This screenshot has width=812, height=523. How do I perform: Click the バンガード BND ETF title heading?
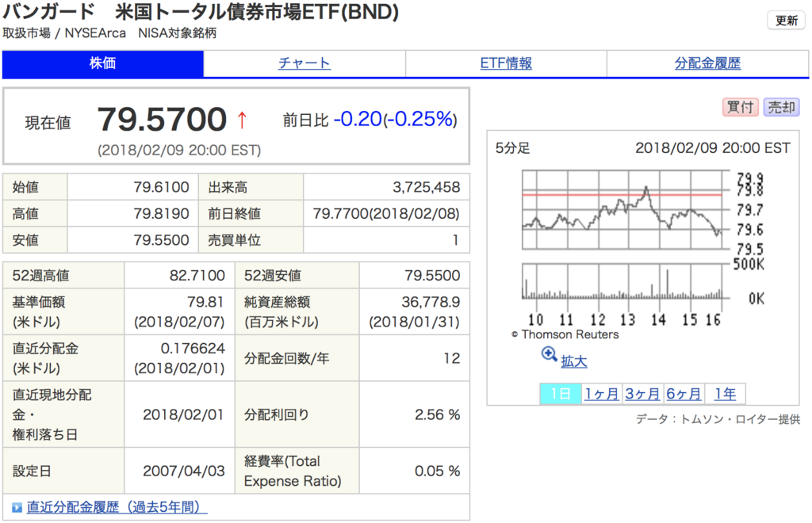(201, 11)
